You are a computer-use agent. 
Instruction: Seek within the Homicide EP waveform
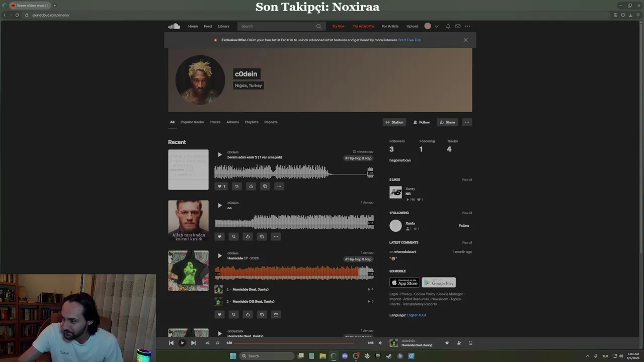click(294, 273)
